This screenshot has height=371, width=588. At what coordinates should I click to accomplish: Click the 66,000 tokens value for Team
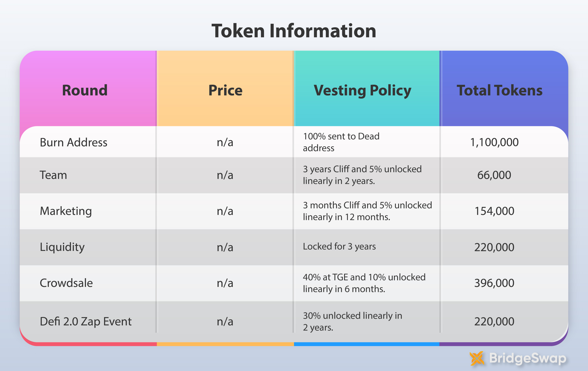coord(494,175)
